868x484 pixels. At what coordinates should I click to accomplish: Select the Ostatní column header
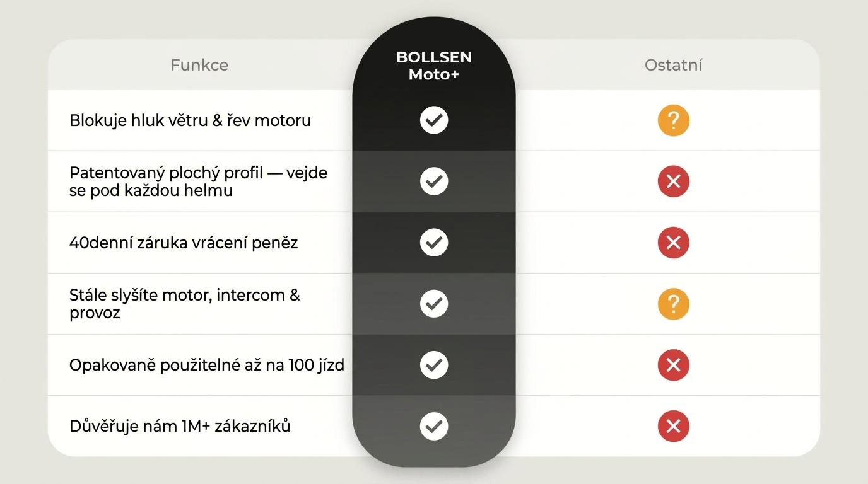[673, 65]
